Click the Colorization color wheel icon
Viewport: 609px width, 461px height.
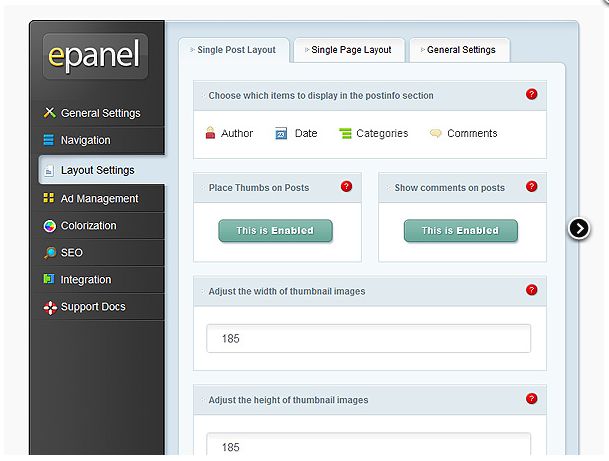49,226
